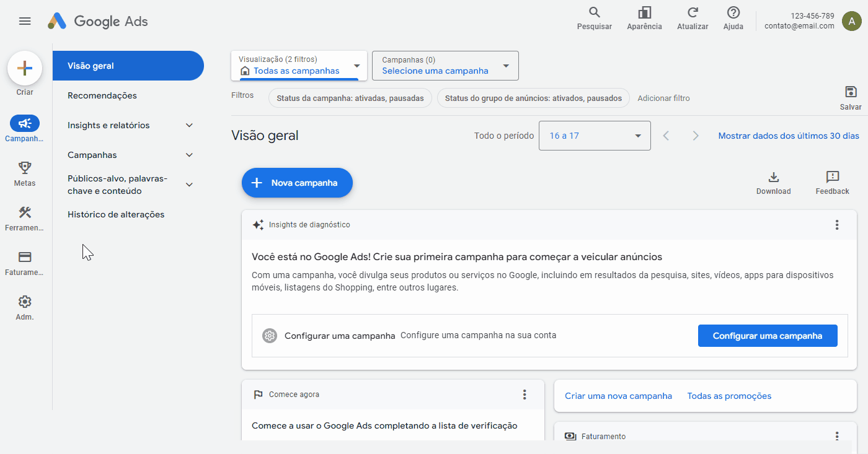Go to previous date range arrow
The image size is (868, 454).
(x=666, y=136)
